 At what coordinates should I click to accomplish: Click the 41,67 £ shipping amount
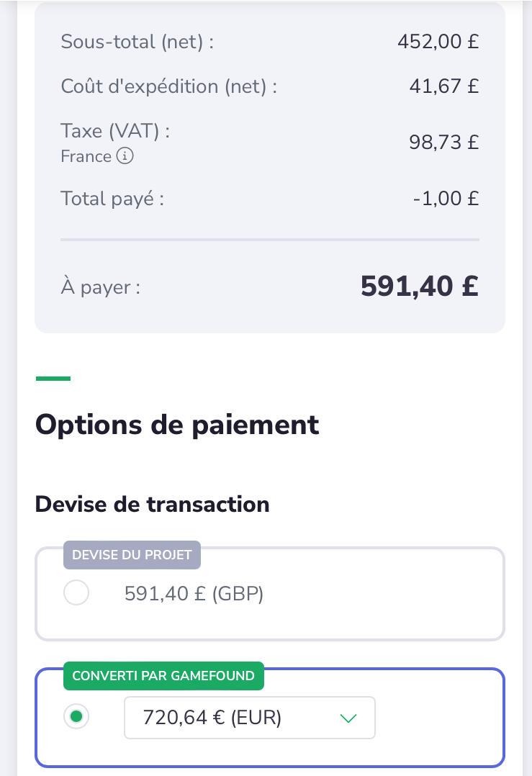pyautogui.click(x=443, y=86)
